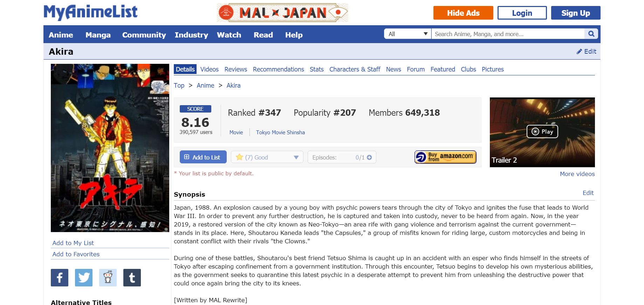Share Akira via the Twitter icon

coord(84,278)
